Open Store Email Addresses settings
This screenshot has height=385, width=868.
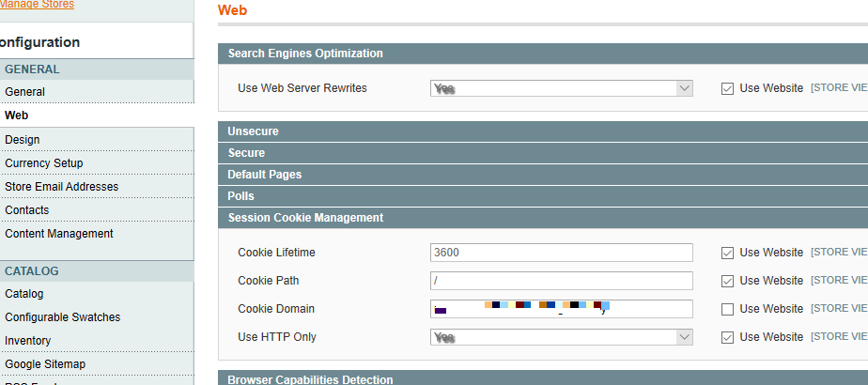[x=61, y=187]
